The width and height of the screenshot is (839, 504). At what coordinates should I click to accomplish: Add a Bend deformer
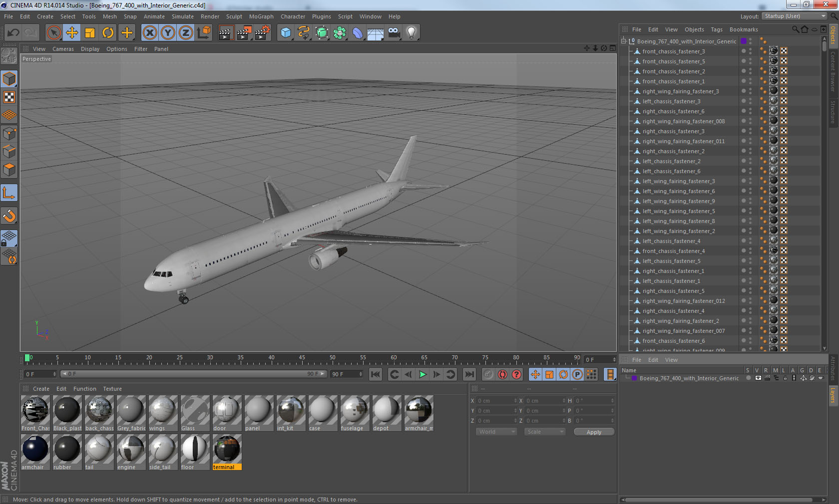358,33
